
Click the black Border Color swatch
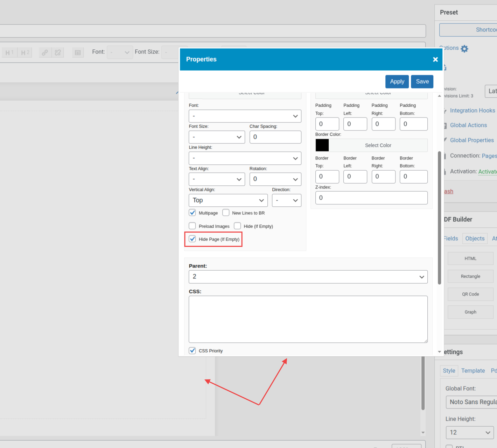(322, 145)
